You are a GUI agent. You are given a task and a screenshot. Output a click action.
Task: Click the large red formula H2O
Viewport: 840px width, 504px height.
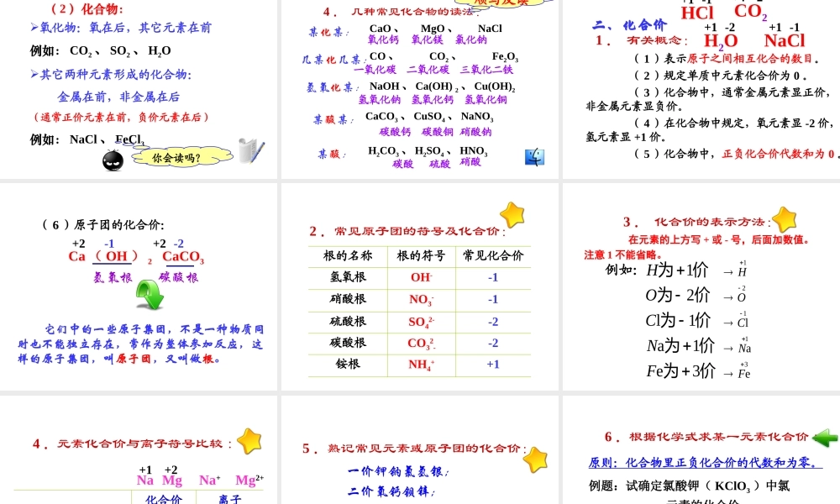[721, 42]
